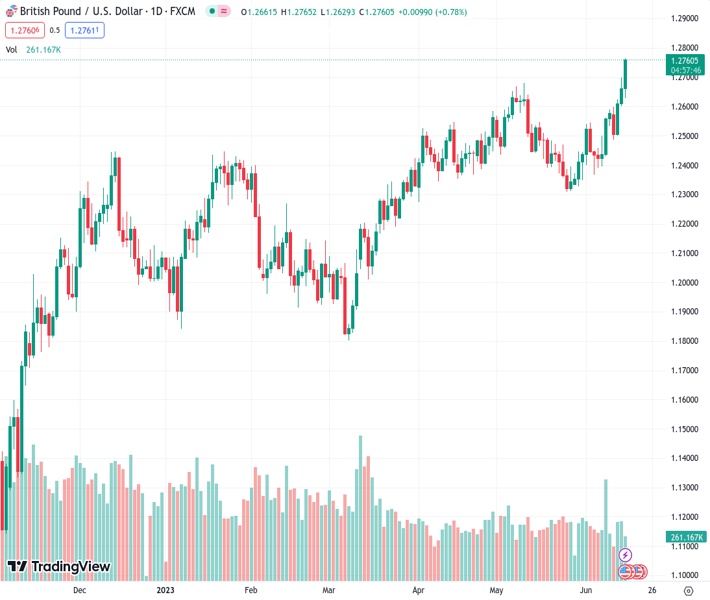Click the TradingView logo
Image resolution: width=710 pixels, height=600 pixels.
(x=59, y=567)
